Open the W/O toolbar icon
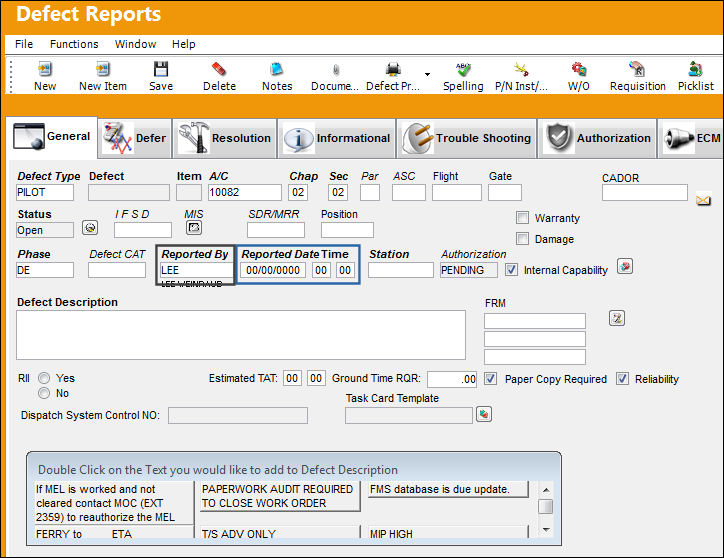 (x=579, y=69)
